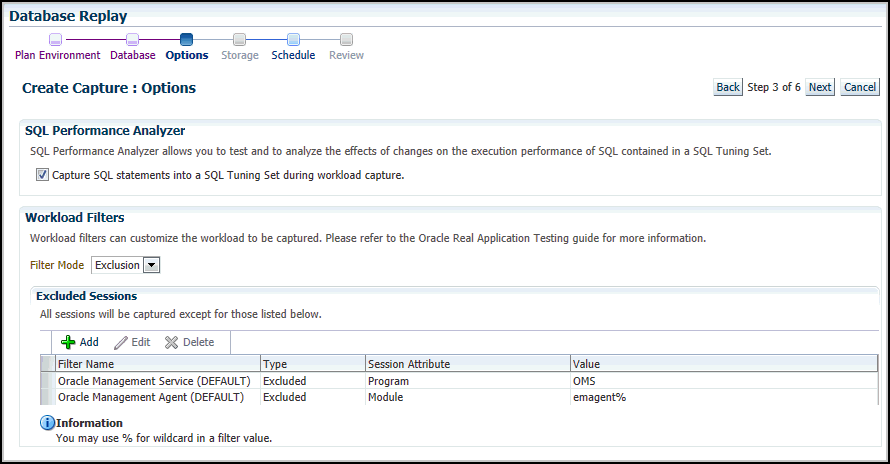This screenshot has width=890, height=464.
Task: Open the Filter Mode dropdown
Action: click(x=152, y=265)
